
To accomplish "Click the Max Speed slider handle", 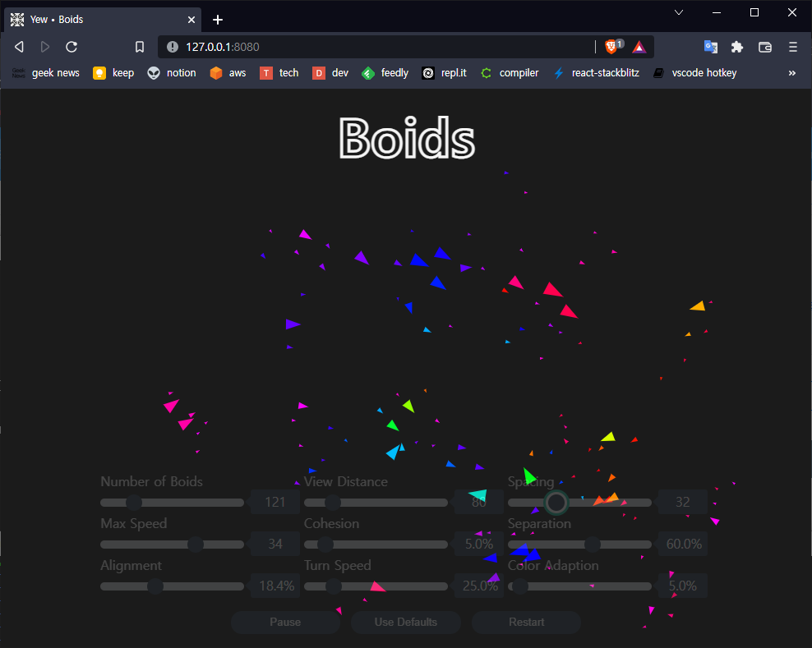I will [196, 544].
